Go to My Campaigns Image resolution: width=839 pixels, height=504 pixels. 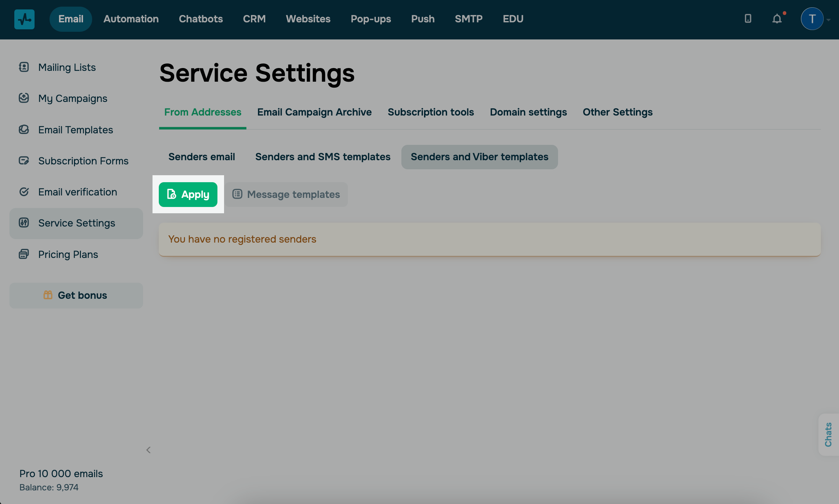[73, 98]
